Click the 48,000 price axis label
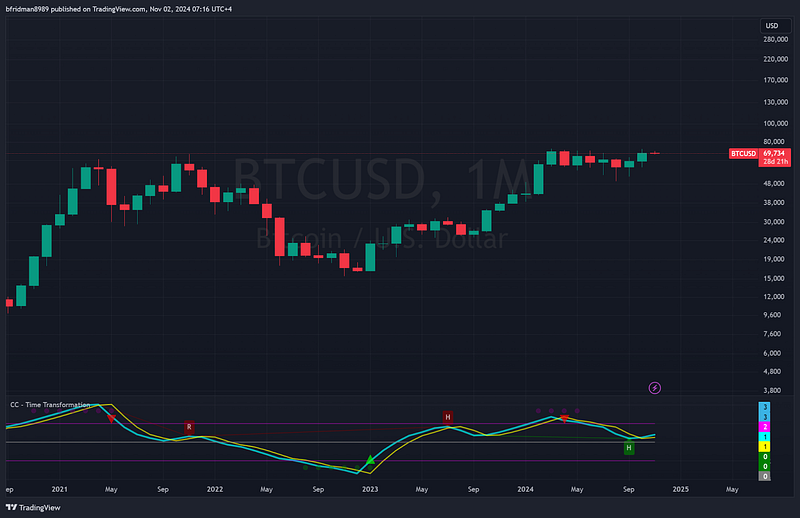The width and height of the screenshot is (800, 518). click(x=776, y=184)
